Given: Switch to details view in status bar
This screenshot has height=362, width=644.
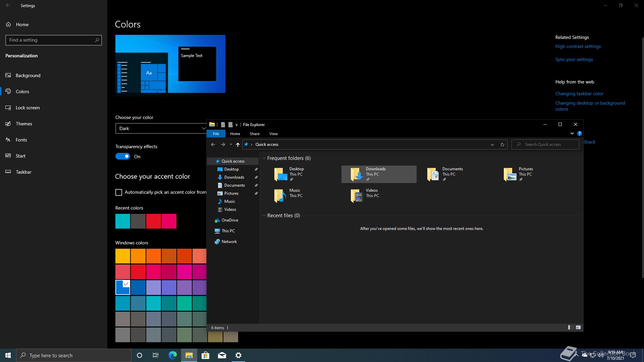Looking at the screenshot, I should [571, 327].
